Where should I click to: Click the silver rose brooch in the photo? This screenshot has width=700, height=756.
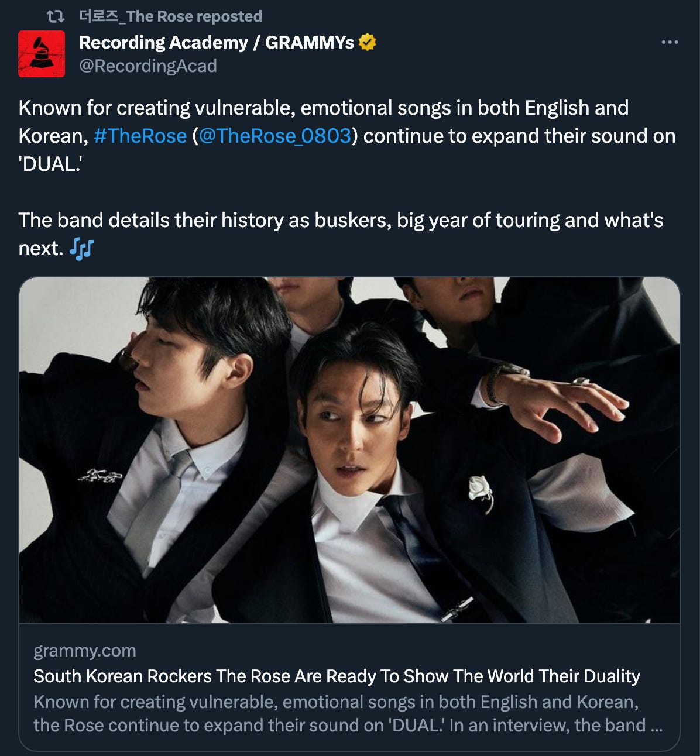tap(481, 493)
